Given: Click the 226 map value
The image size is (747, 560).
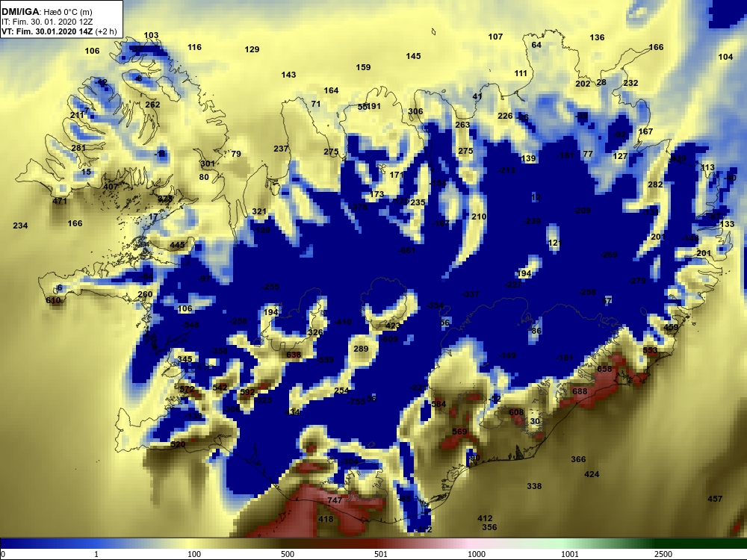Looking at the screenshot, I should pyautogui.click(x=506, y=116).
